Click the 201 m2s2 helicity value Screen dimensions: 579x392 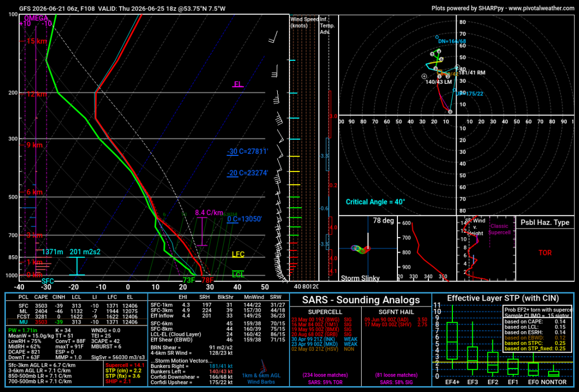tap(85, 252)
